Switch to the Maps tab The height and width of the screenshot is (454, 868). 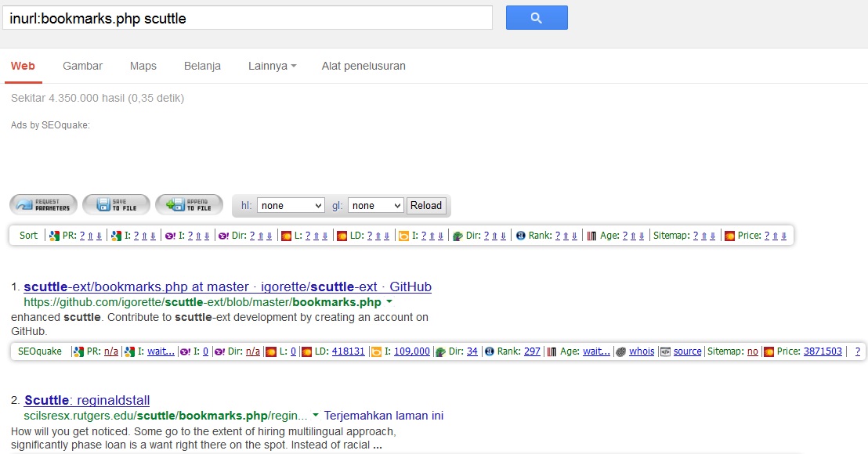[143, 66]
